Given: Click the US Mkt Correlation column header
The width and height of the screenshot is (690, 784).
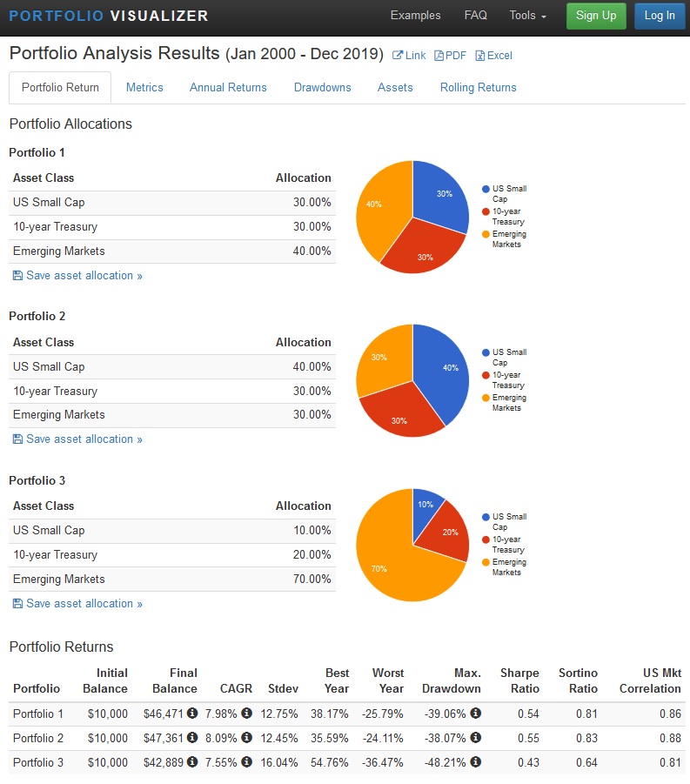Looking at the screenshot, I should (650, 680).
